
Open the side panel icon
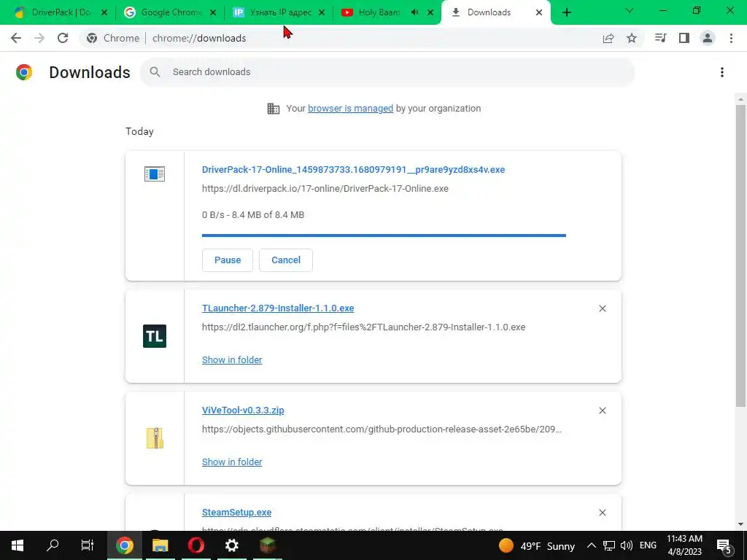point(684,38)
